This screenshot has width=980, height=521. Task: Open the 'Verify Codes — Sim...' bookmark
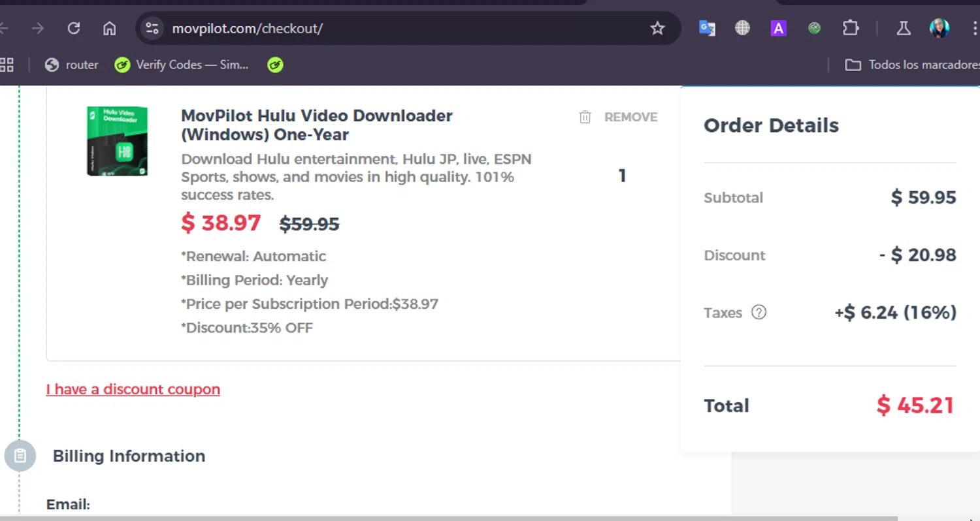pyautogui.click(x=181, y=65)
